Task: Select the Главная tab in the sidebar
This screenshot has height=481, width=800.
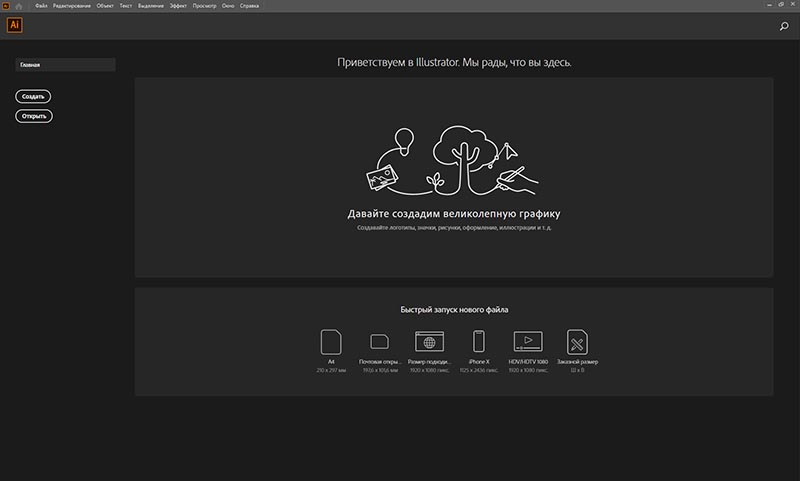Action: [x=65, y=65]
